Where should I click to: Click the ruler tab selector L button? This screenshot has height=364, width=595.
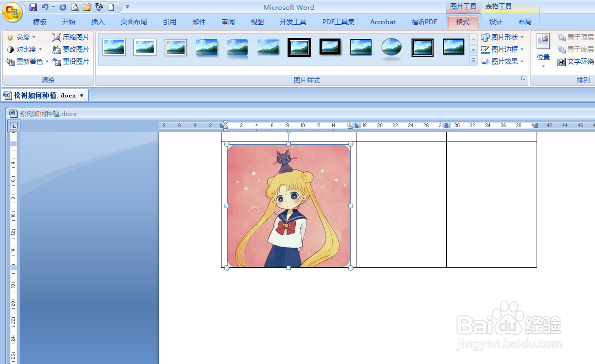pos(14,126)
